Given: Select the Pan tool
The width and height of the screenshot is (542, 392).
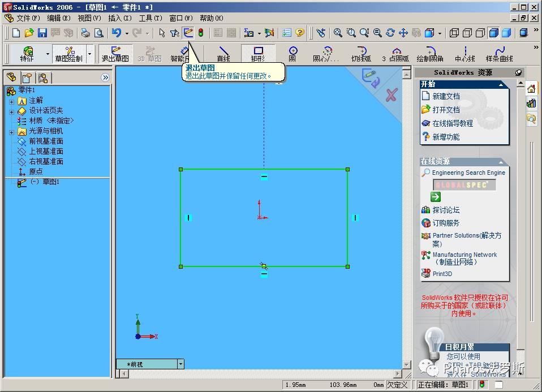Looking at the screenshot, I should click(x=403, y=33).
